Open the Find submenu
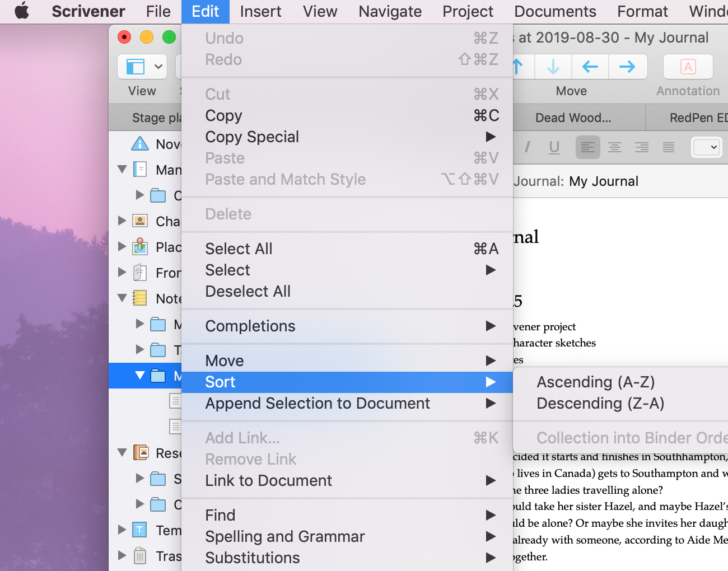728x571 pixels. coord(347,515)
